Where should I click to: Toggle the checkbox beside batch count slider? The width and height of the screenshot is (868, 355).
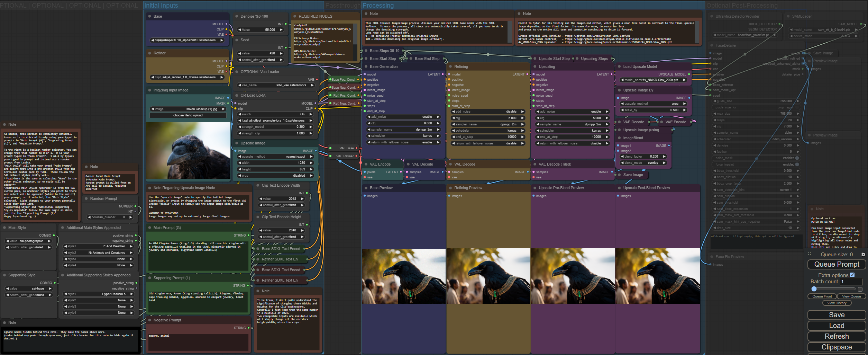pyautogui.click(x=860, y=289)
